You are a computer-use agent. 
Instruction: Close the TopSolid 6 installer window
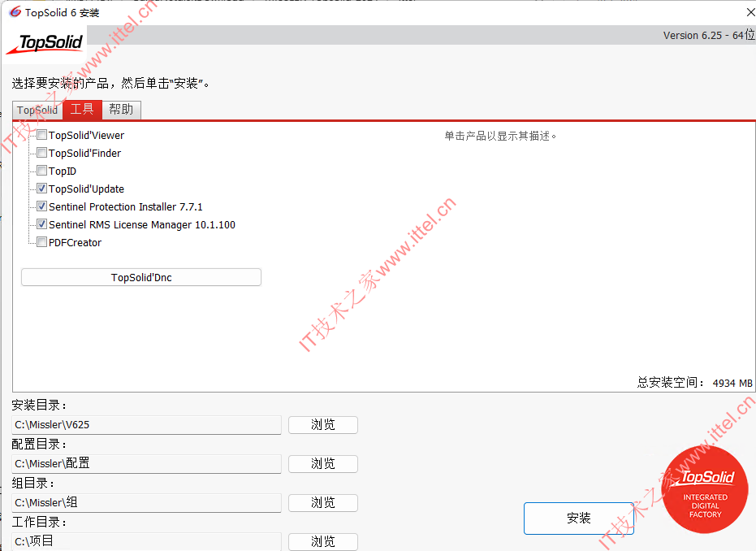pos(750,12)
